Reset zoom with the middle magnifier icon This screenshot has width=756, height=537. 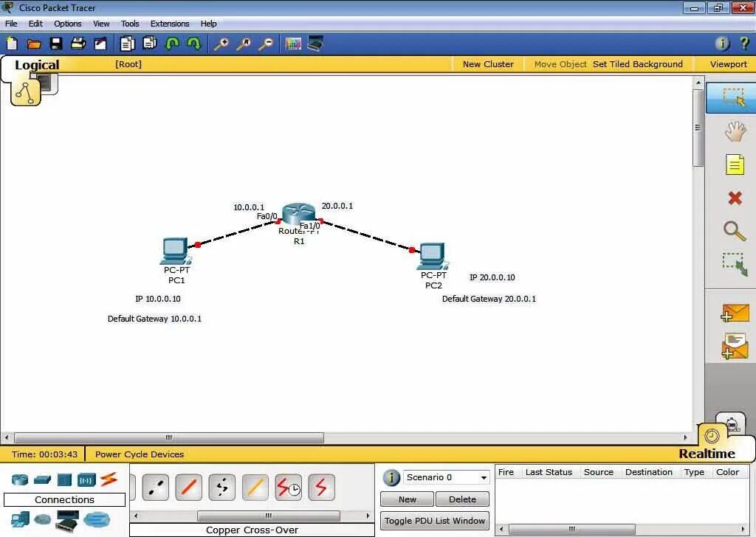244,44
